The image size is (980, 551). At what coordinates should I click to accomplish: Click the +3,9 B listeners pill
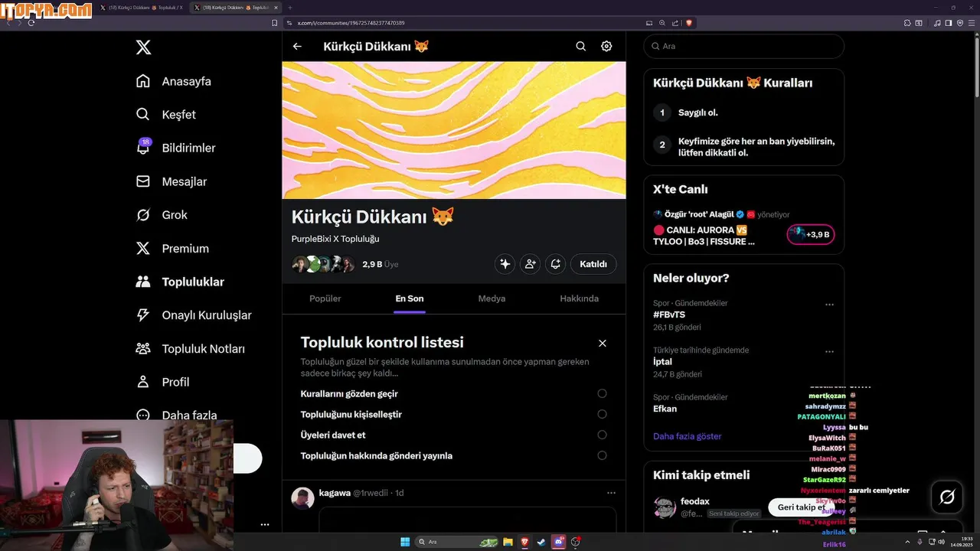click(811, 234)
